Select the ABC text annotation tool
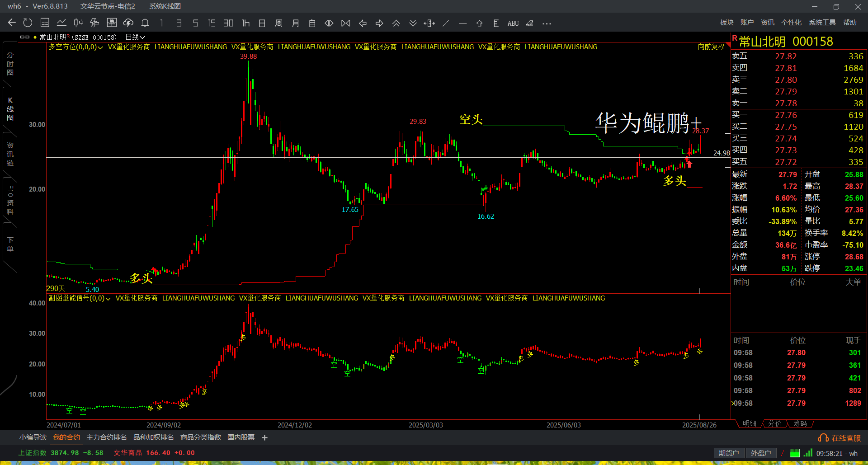Image resolution: width=868 pixels, height=465 pixels. [513, 23]
